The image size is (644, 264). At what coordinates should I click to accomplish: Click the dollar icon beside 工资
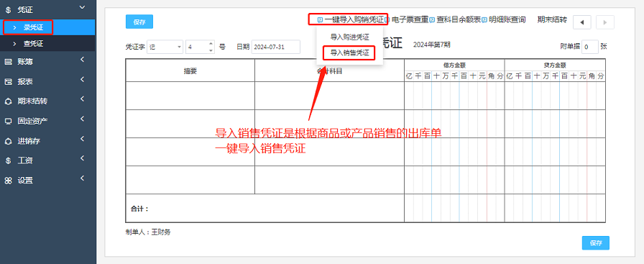[8, 161]
